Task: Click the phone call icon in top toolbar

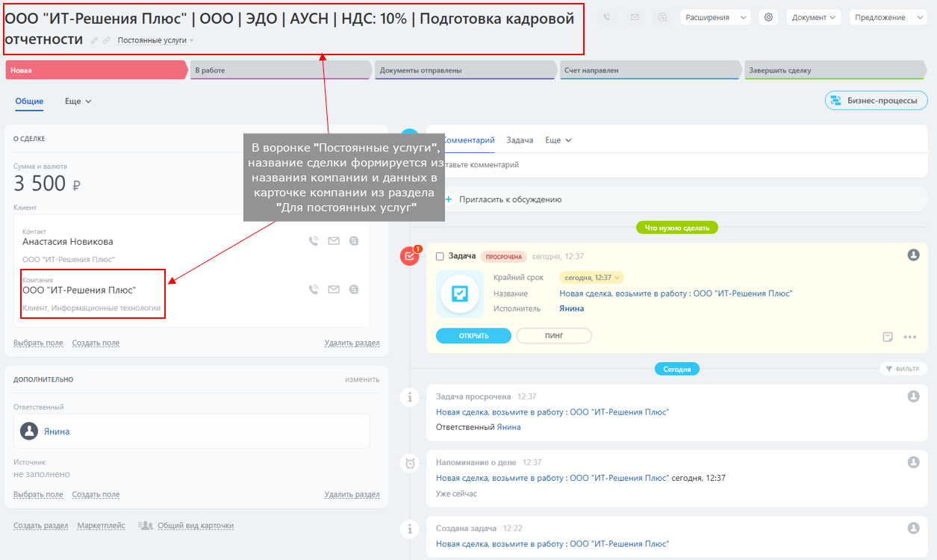Action: pyautogui.click(x=608, y=17)
